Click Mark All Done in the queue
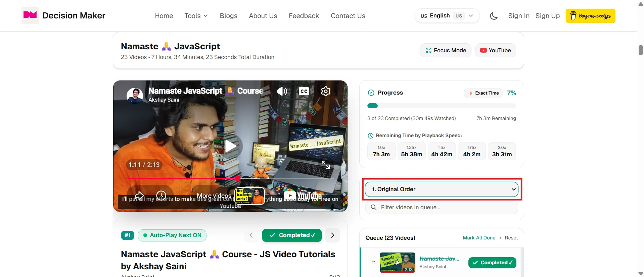 point(479,238)
